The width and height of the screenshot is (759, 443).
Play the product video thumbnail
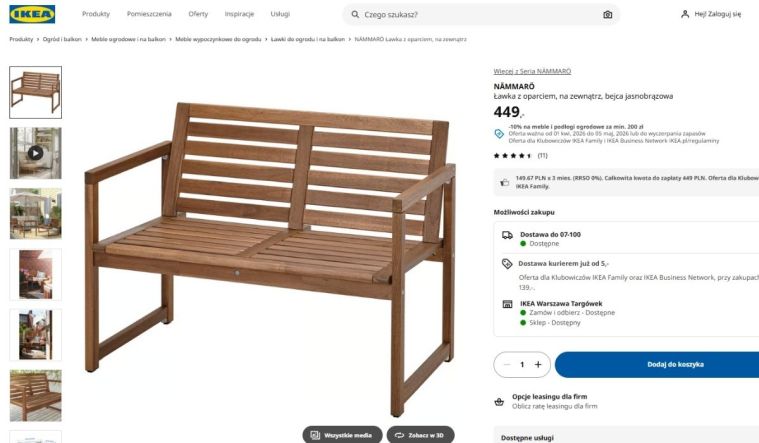[x=35, y=153]
